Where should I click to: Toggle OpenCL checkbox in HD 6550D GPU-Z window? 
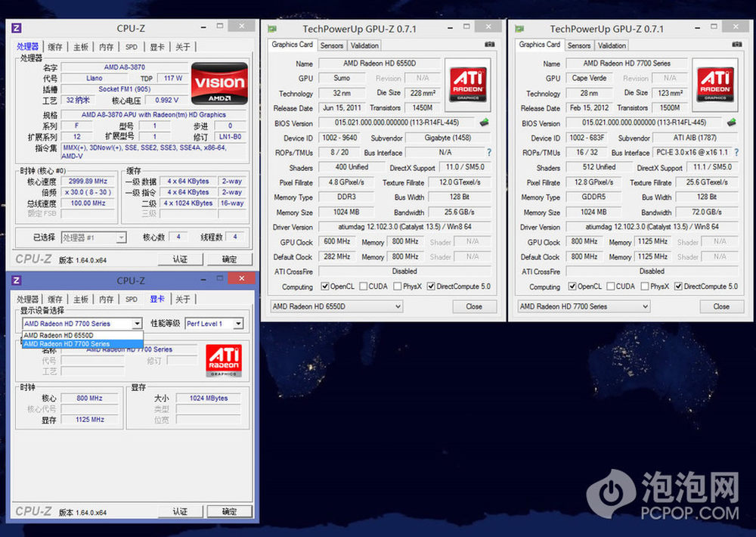[325, 286]
